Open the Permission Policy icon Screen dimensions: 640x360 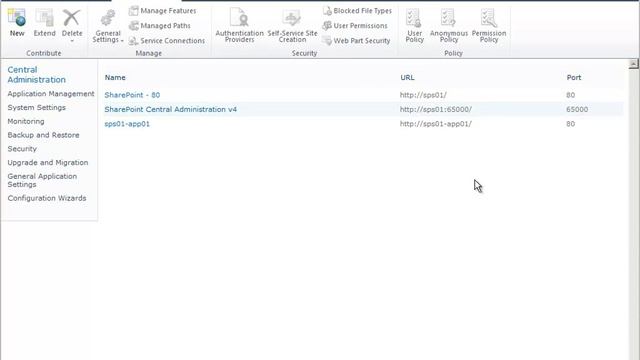click(489, 18)
